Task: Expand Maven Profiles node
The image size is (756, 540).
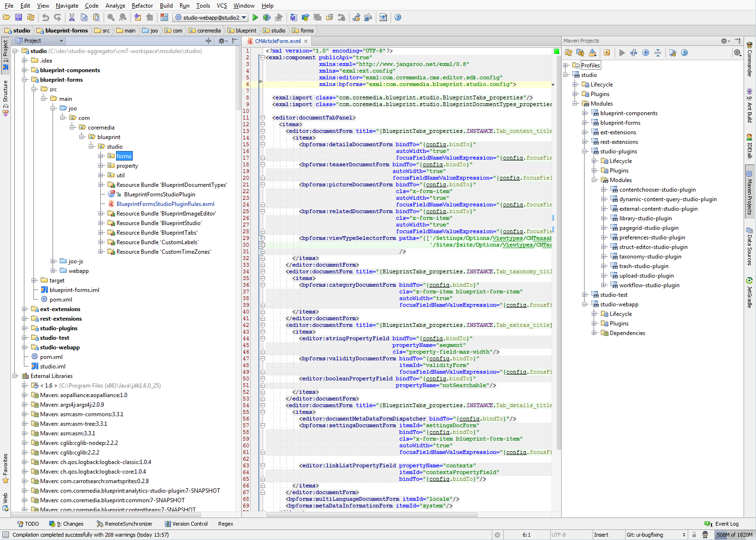Action: click(x=565, y=65)
